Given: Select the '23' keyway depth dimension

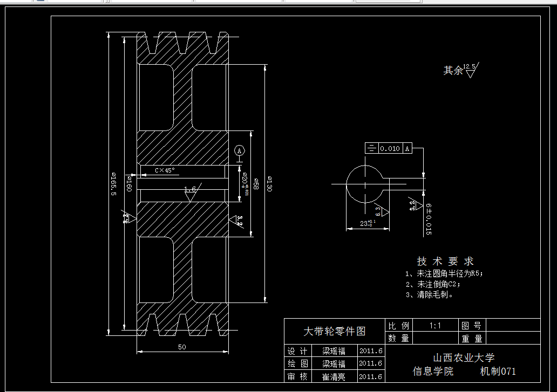Looking at the screenshot, I should point(368,223).
